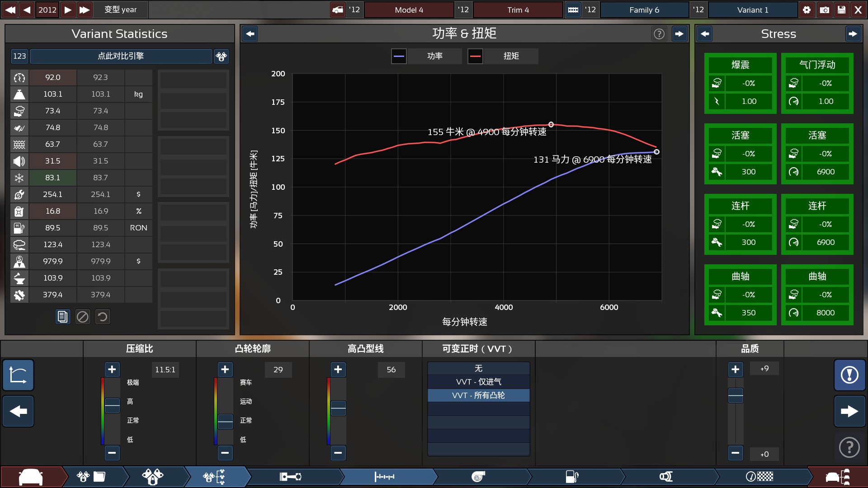Click the 点此对比引擎 compare button
Viewport: 868px width, 488px height.
click(x=121, y=56)
